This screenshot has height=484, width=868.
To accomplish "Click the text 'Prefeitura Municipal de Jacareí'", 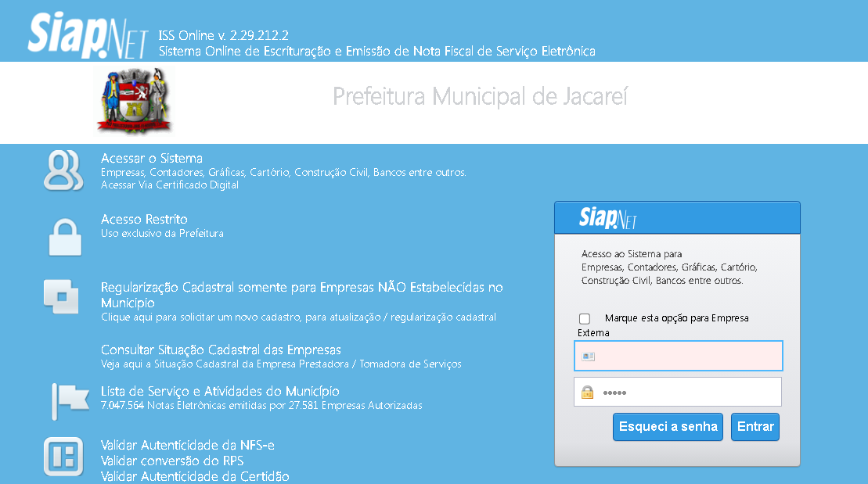I will click(x=480, y=96).
